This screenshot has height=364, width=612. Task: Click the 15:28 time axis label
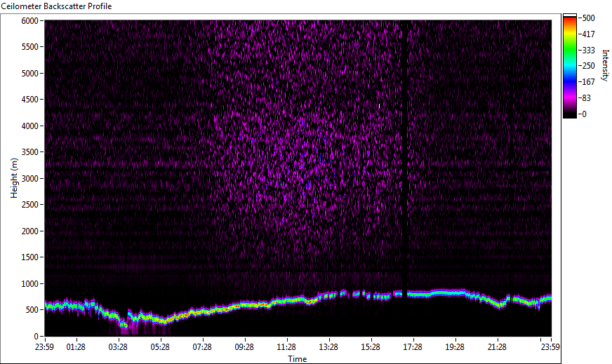click(371, 347)
